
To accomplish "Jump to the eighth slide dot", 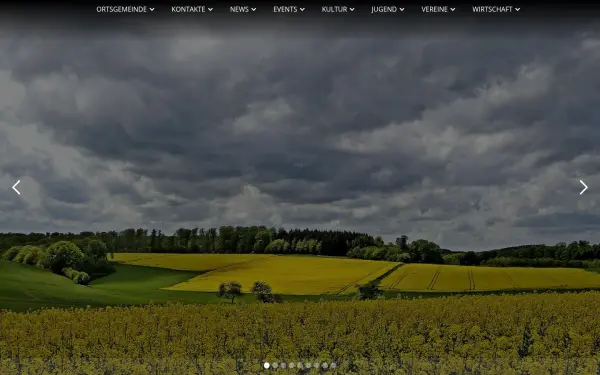I will [325, 365].
